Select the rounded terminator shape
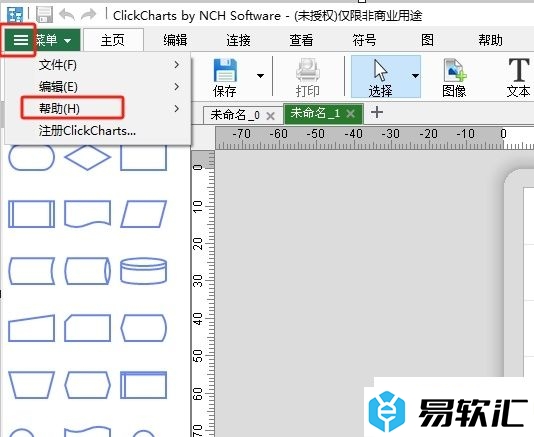Image resolution: width=534 pixels, height=437 pixels. [31, 158]
